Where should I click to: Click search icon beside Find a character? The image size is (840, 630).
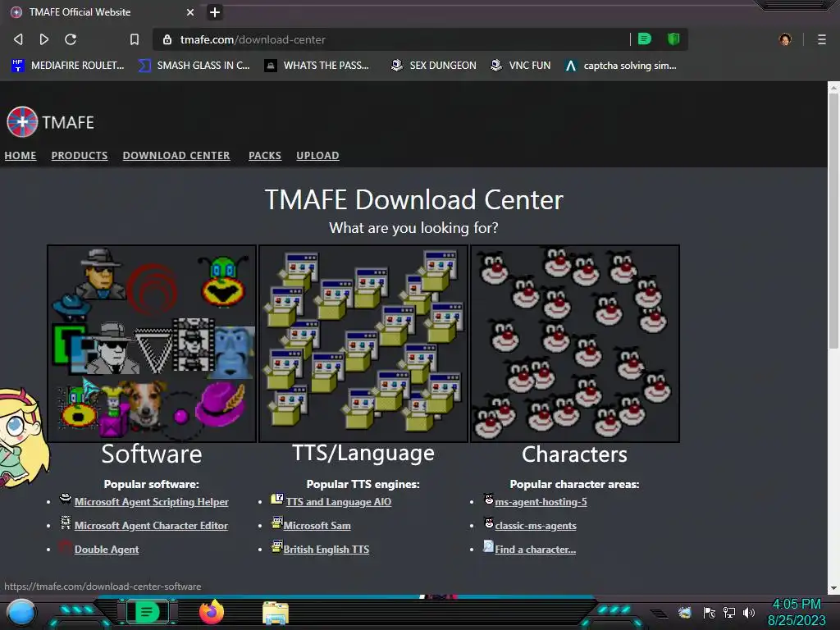(x=489, y=546)
